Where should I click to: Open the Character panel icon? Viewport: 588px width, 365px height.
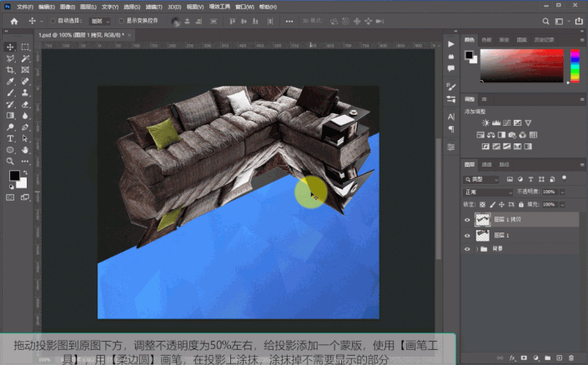click(x=451, y=117)
